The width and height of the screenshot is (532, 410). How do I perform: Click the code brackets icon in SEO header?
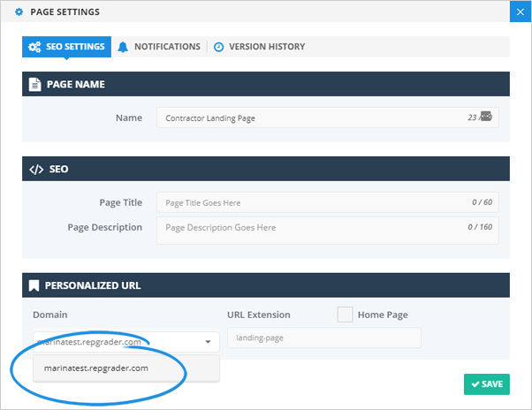35,169
